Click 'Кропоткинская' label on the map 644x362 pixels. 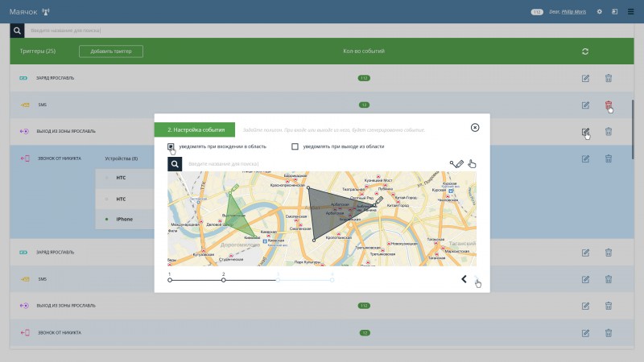coord(339,237)
